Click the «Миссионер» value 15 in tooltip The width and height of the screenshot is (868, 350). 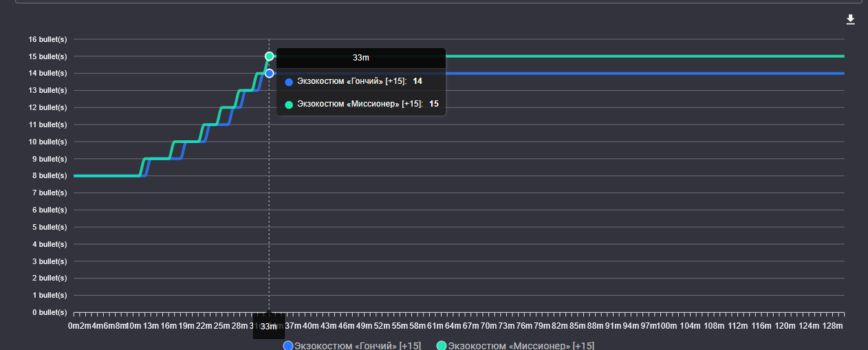tap(433, 105)
